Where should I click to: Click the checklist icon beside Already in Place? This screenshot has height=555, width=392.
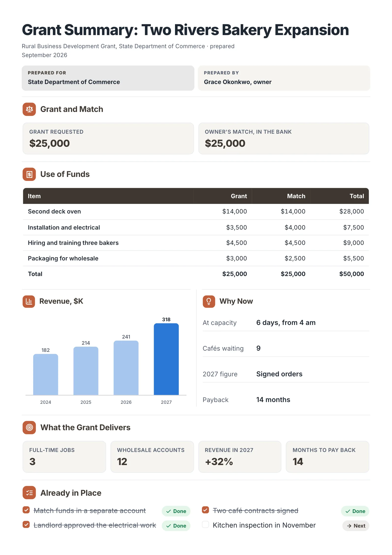(29, 493)
